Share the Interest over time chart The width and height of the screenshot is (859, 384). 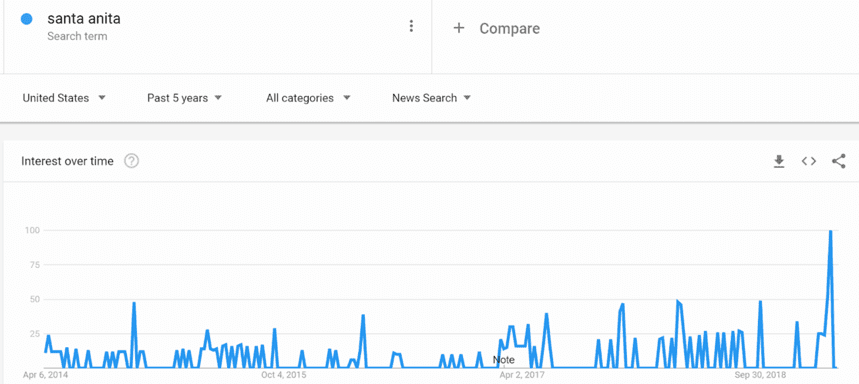click(839, 161)
